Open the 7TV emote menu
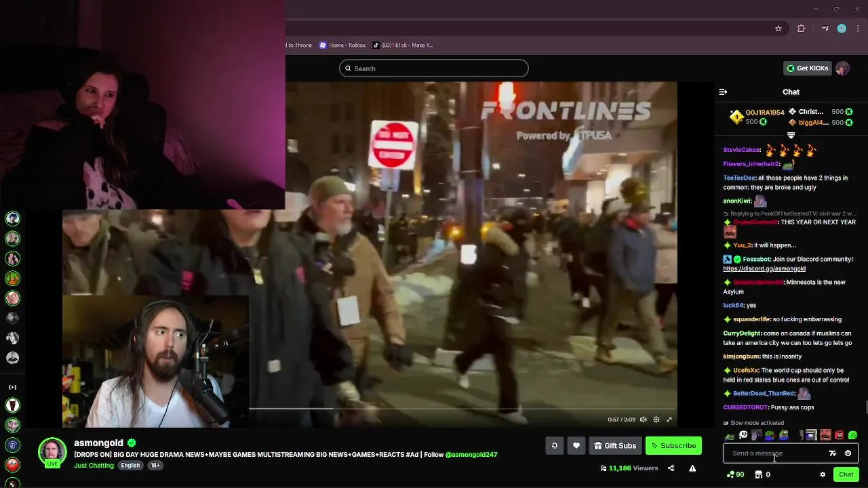Screen dimensions: 868x488 point(833,453)
